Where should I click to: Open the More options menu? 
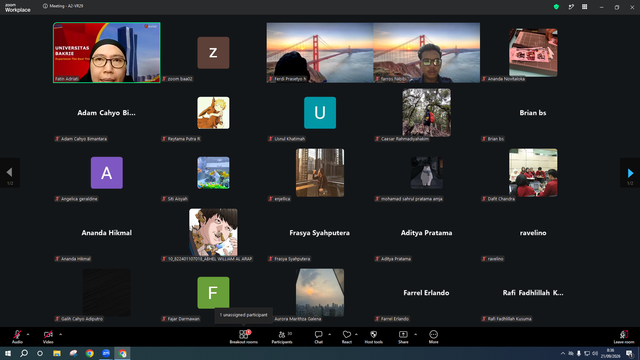click(x=433, y=337)
